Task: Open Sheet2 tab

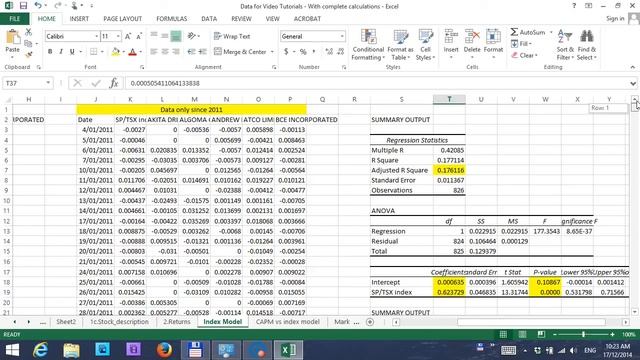Action: click(x=66, y=322)
